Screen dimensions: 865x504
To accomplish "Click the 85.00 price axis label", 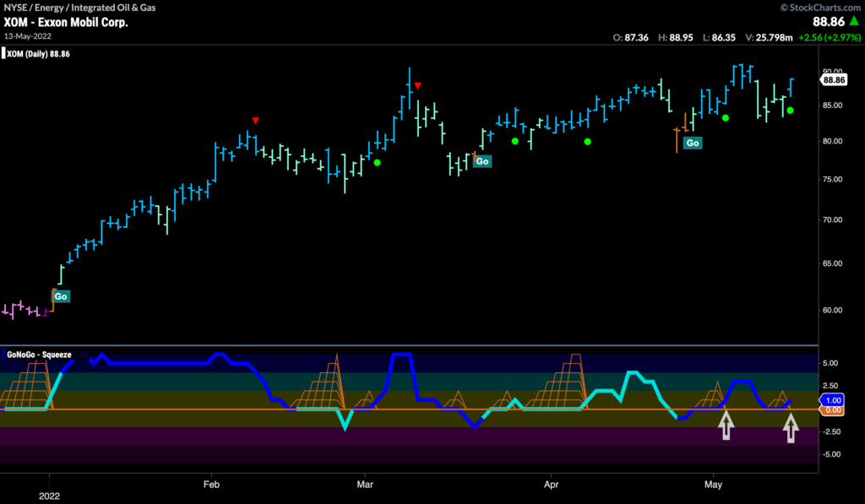I will click(832, 106).
